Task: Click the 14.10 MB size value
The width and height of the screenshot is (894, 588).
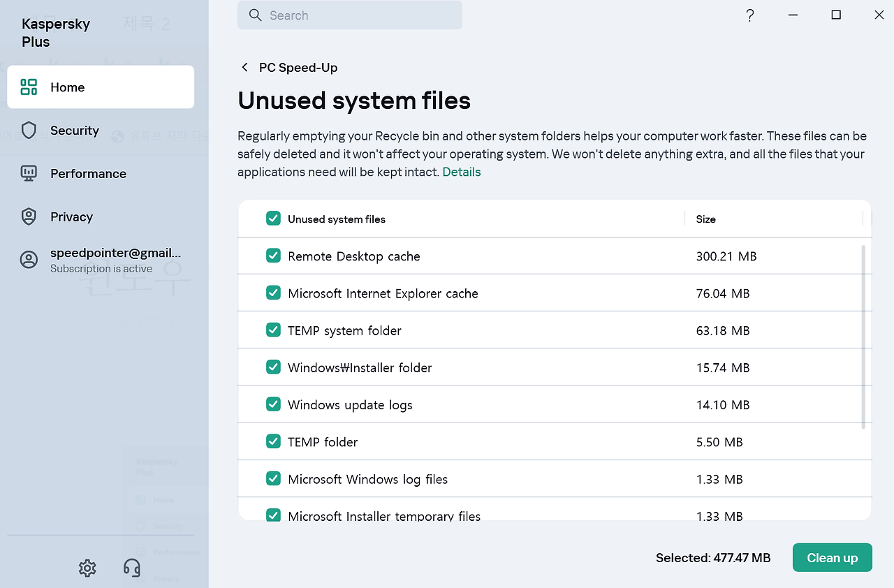Action: 723,405
